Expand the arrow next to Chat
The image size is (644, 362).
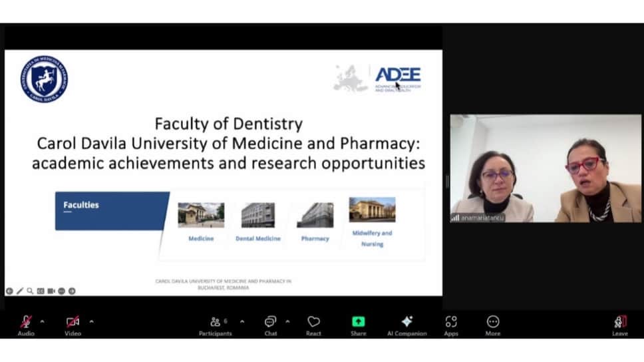point(287,321)
